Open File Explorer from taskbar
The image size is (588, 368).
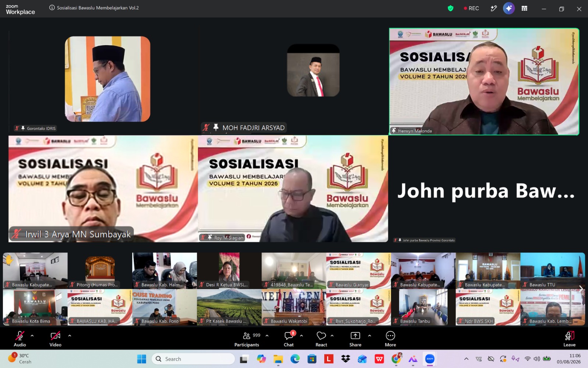(278, 359)
